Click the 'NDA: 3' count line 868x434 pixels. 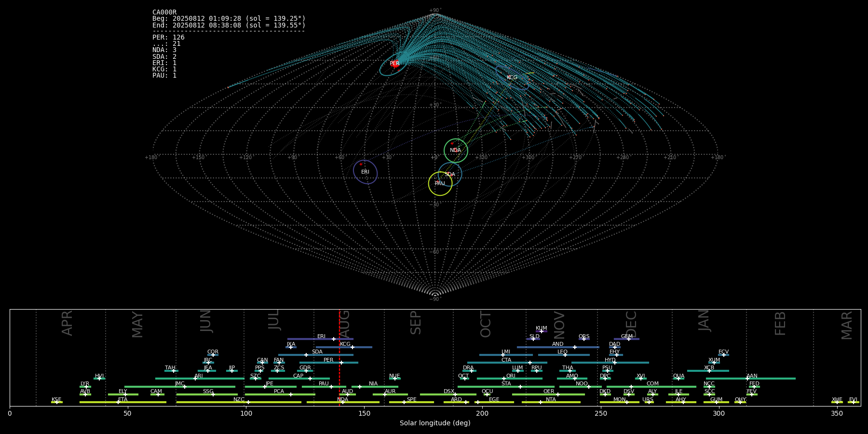[164, 50]
